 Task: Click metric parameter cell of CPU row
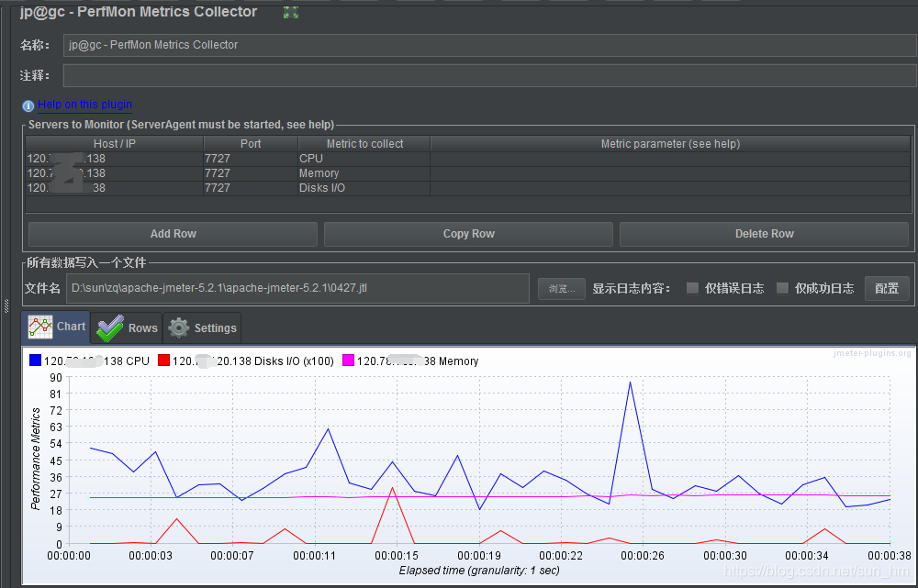click(x=670, y=159)
